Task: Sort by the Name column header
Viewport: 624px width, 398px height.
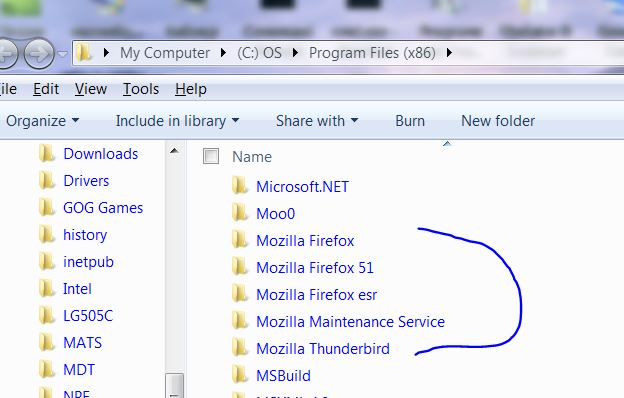Action: (252, 157)
